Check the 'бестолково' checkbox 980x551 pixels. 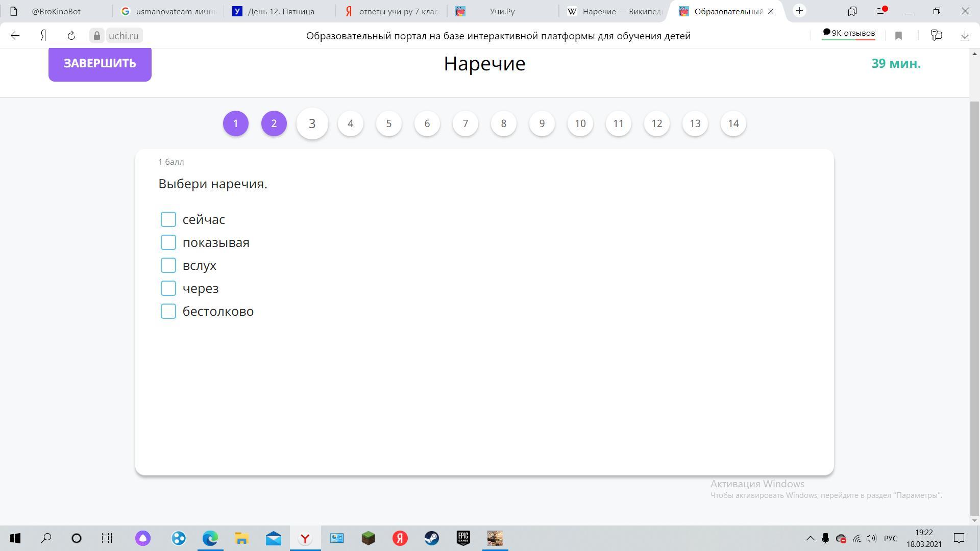[x=168, y=311]
